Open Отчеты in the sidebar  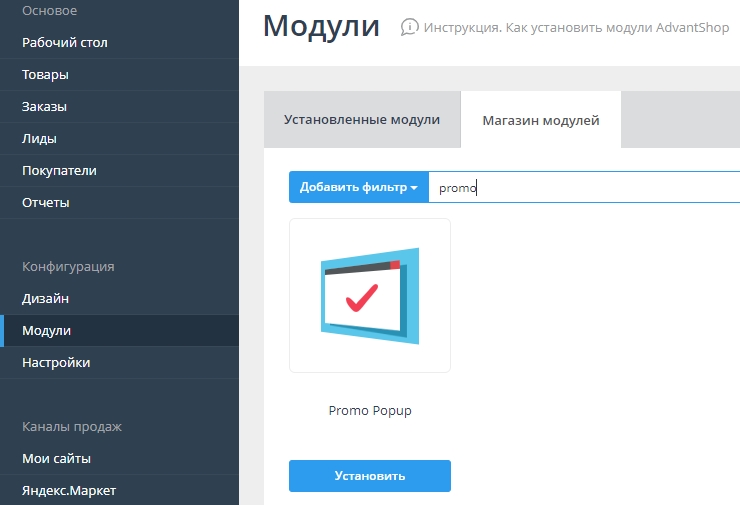click(46, 203)
